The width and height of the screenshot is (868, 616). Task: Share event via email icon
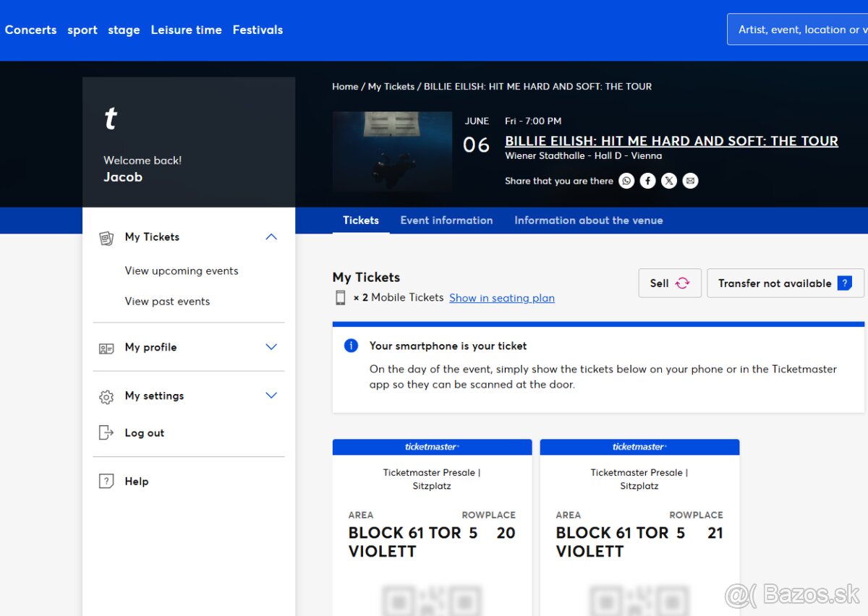tap(691, 181)
